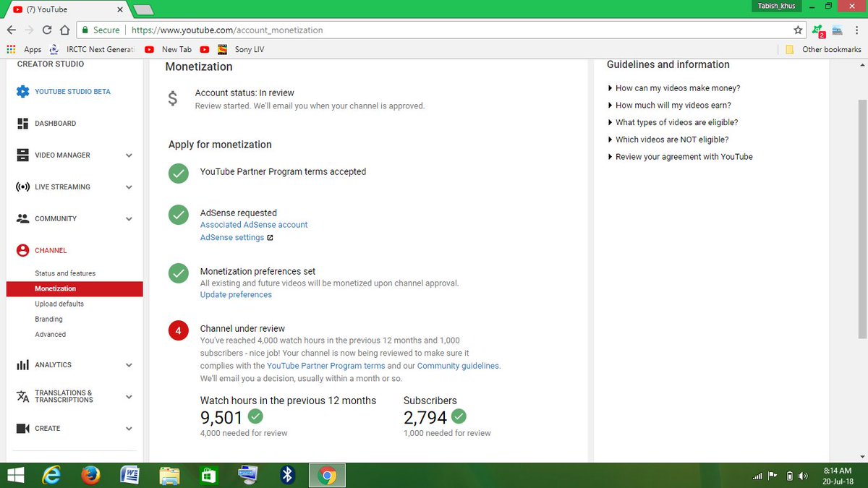Expand the Community section
This screenshot has height=488, width=868.
[x=129, y=219]
